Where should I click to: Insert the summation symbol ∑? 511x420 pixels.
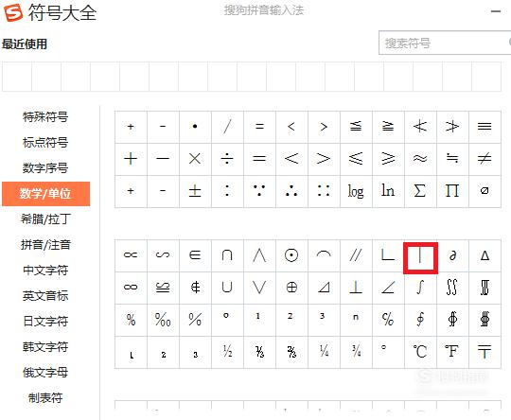click(420, 191)
